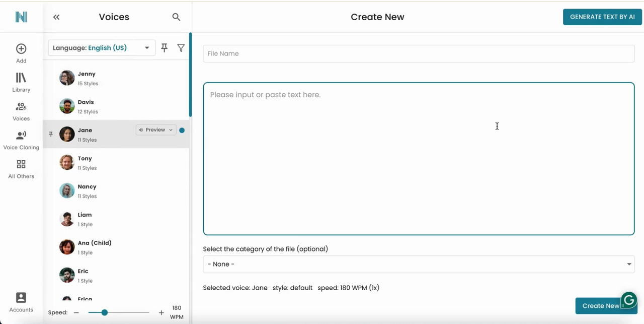Click the speed slider handle
The image size is (644, 324).
pos(105,312)
